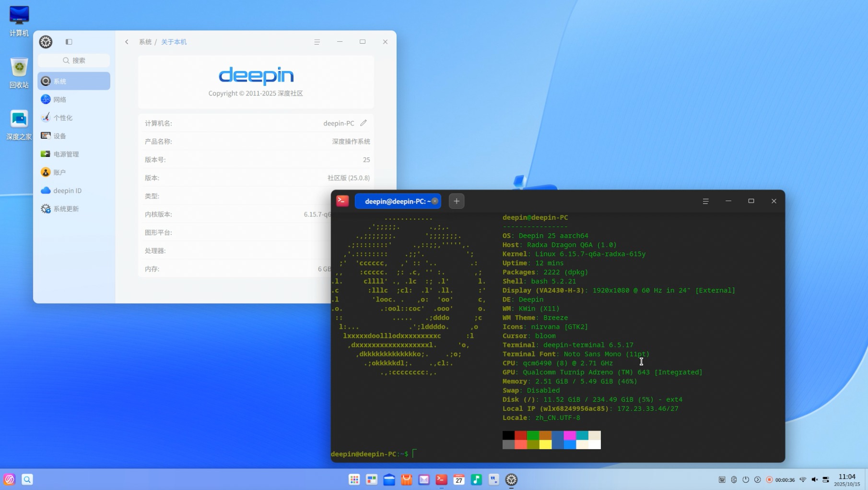Click the 搜索 search field in settings
Screen dimensions: 868x490
coord(74,60)
